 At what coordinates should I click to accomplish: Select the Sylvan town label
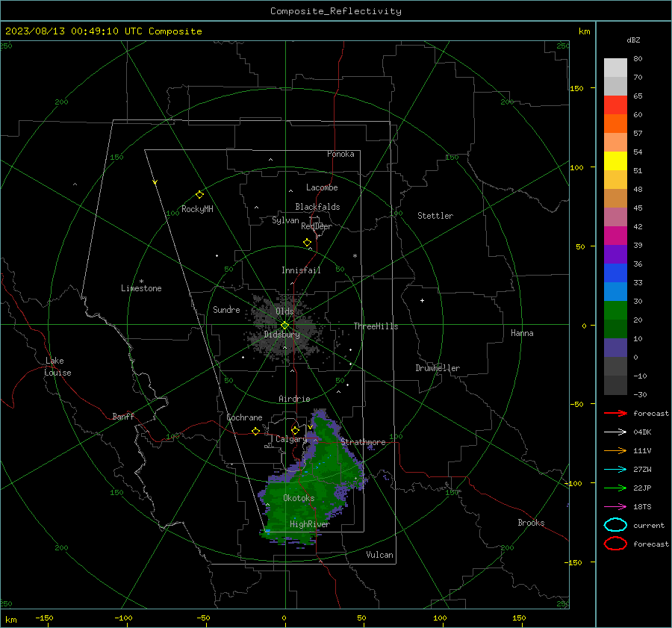(x=285, y=220)
